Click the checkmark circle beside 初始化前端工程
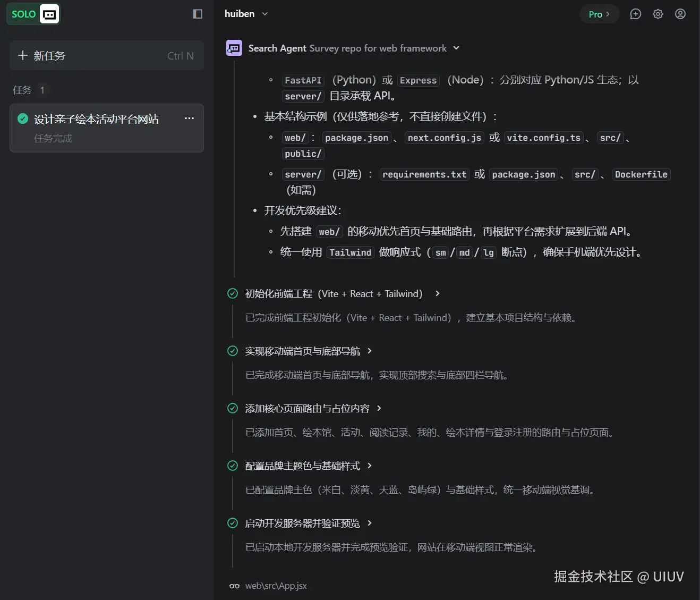The height and width of the screenshot is (600, 700). coord(233,293)
